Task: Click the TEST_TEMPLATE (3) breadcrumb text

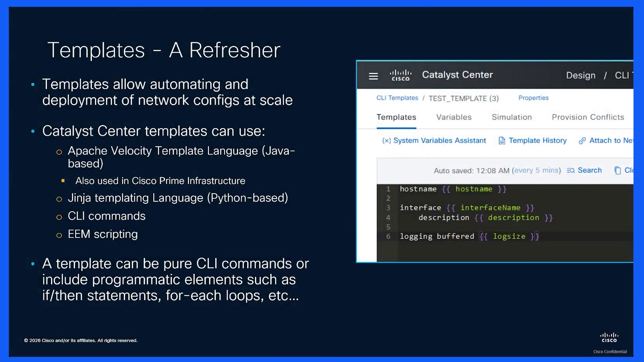Action: click(464, 99)
